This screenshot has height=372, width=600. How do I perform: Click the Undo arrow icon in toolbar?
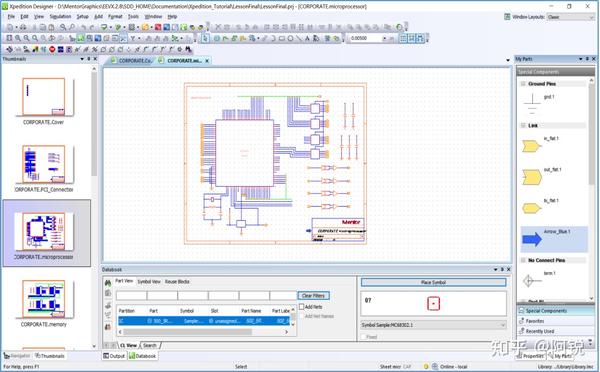(83, 27)
